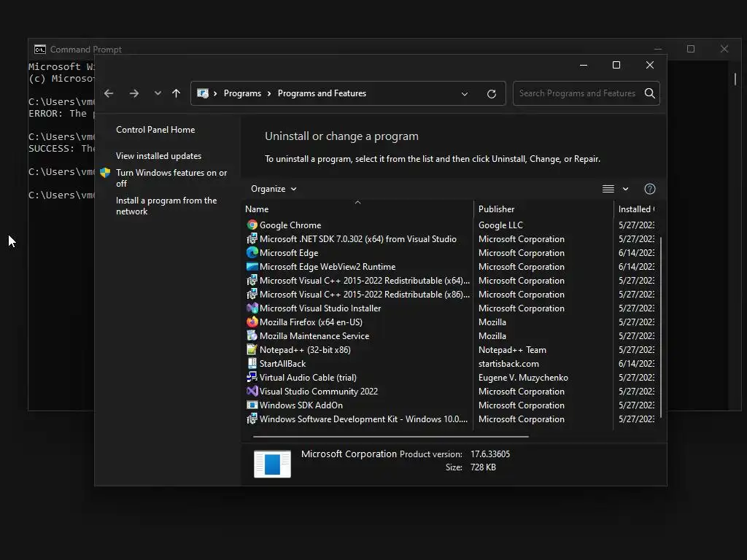
Task: Go forward with the forward arrow
Action: click(134, 93)
